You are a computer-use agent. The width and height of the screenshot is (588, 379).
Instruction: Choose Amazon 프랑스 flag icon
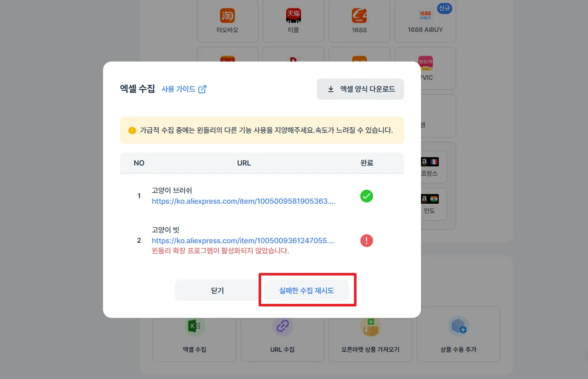coord(429,162)
